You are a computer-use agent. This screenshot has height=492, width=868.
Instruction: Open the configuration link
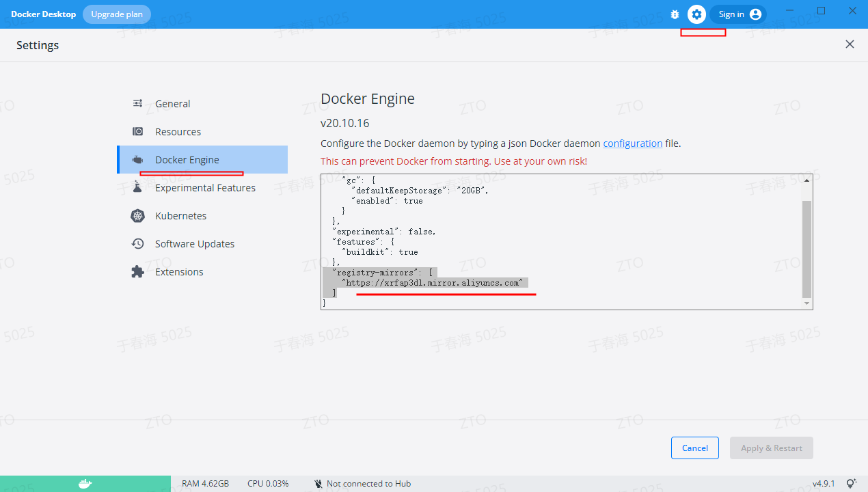pos(632,143)
